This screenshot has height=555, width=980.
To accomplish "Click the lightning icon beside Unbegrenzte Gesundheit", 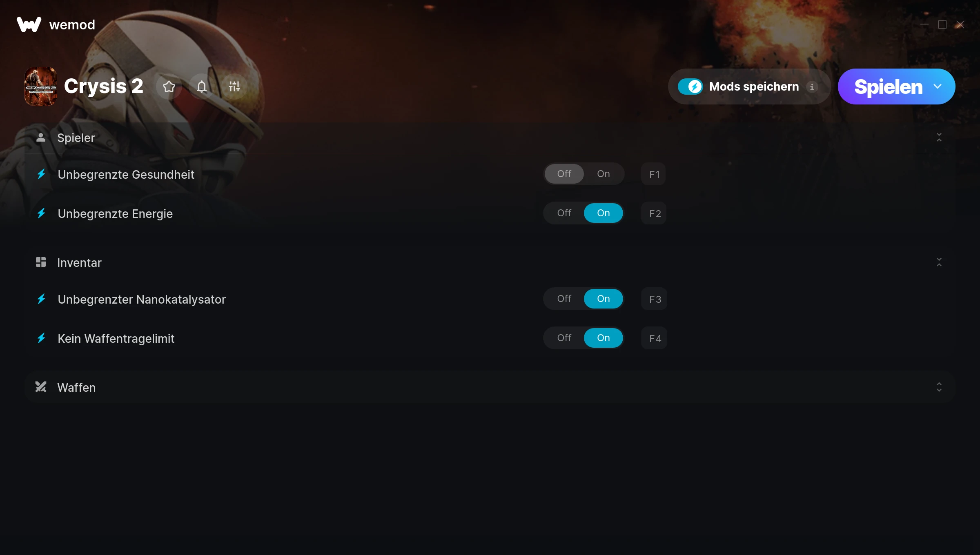I will (x=41, y=174).
